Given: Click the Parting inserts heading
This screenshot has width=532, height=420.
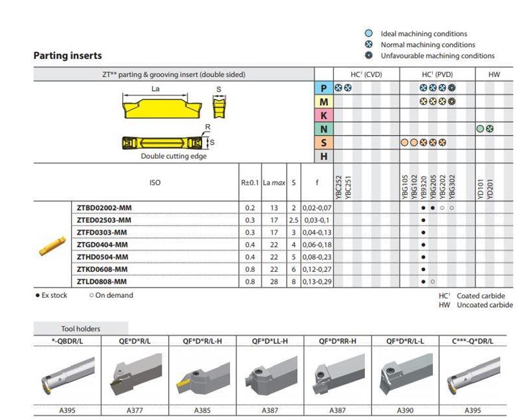Looking at the screenshot, I should point(68,56).
